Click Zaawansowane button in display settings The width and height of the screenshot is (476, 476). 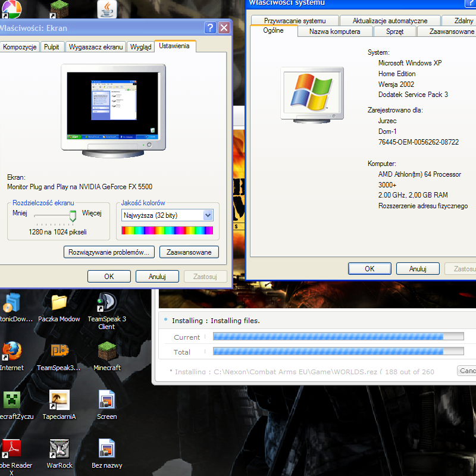point(189,252)
